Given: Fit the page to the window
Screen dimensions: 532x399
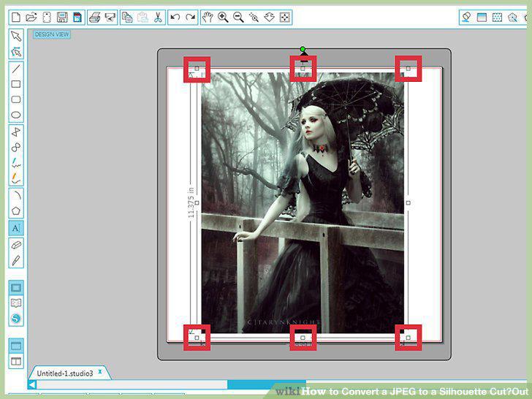Looking at the screenshot, I should [x=284, y=18].
